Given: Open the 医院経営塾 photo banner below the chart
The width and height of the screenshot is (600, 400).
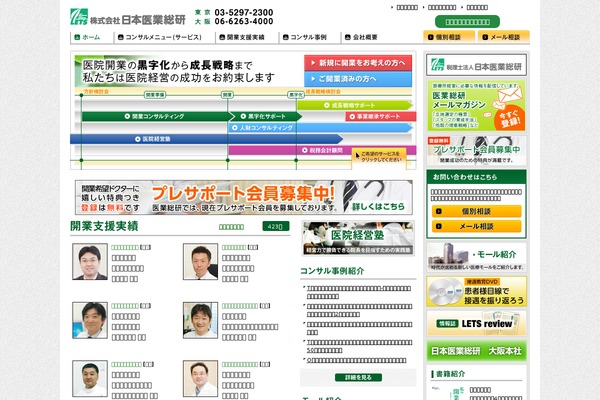Looking at the screenshot, I should (357, 238).
